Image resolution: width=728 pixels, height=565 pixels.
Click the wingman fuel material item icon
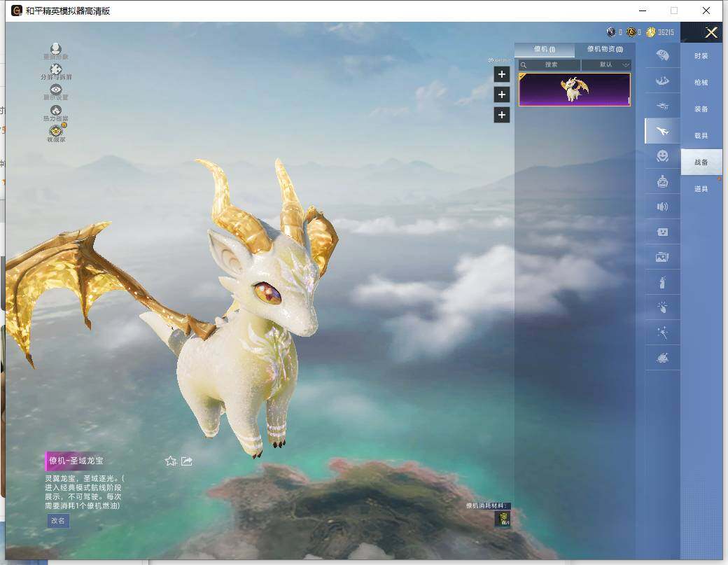tap(503, 519)
